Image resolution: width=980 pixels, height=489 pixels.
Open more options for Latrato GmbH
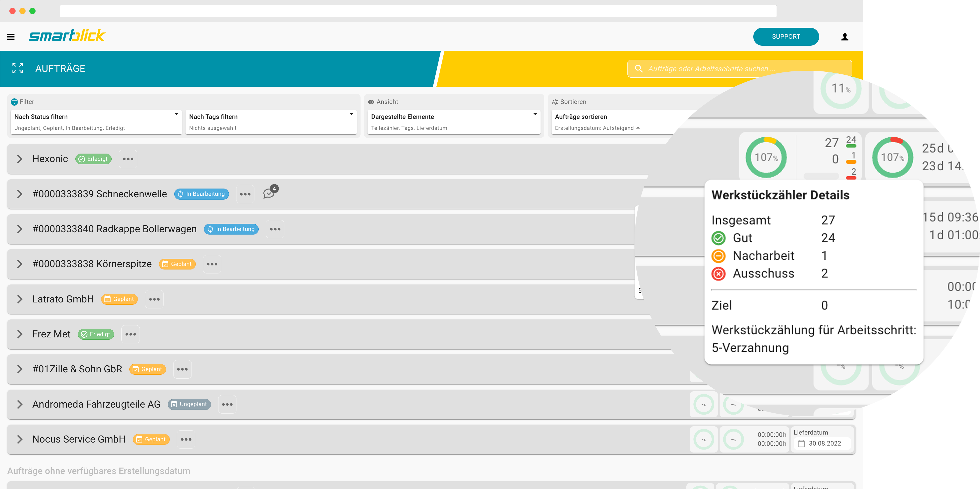155,299
